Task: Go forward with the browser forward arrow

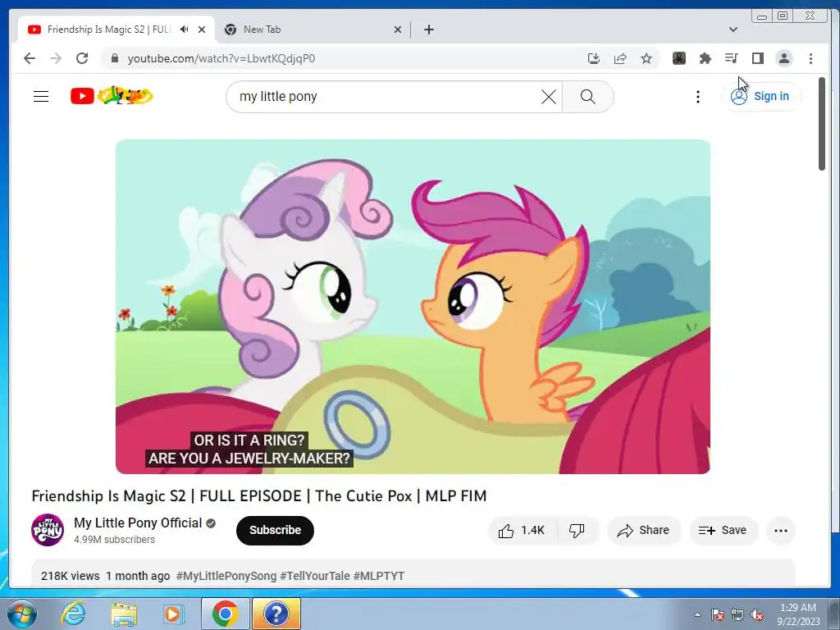Action: click(56, 58)
